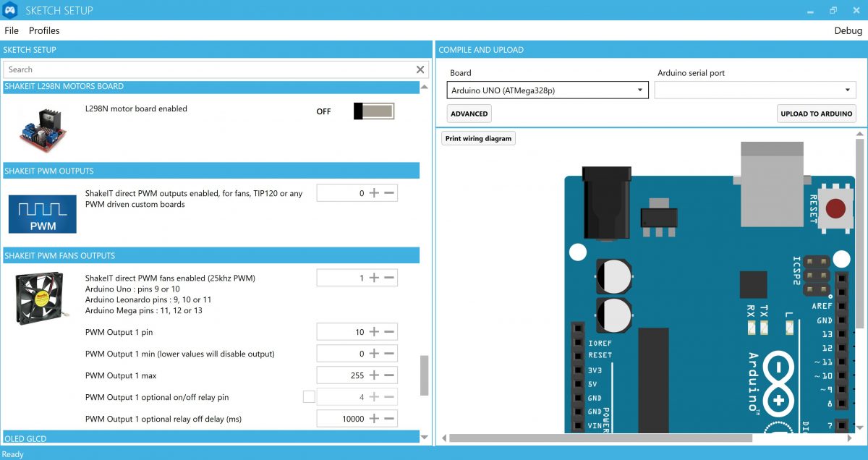Open the Arduino serial port dropdown

point(754,90)
